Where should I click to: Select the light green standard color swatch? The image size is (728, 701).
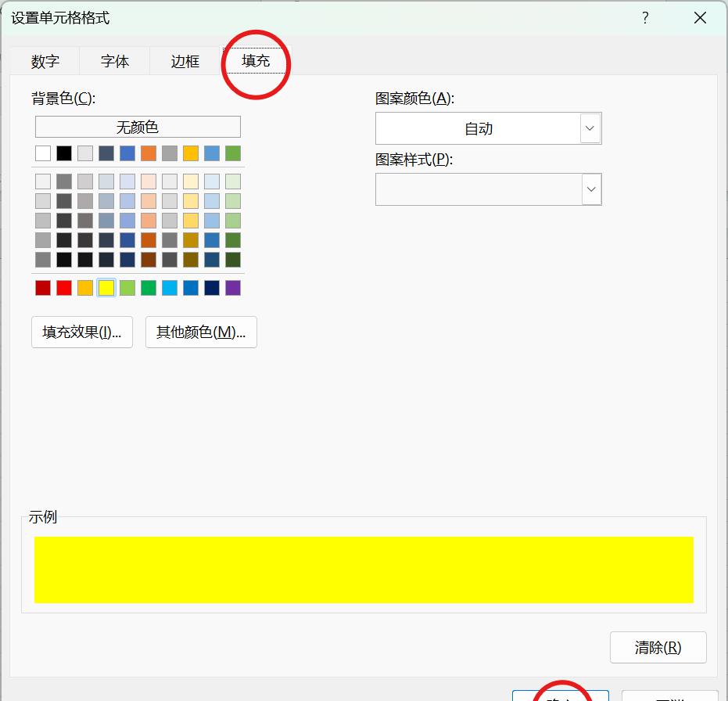pyautogui.click(x=127, y=288)
